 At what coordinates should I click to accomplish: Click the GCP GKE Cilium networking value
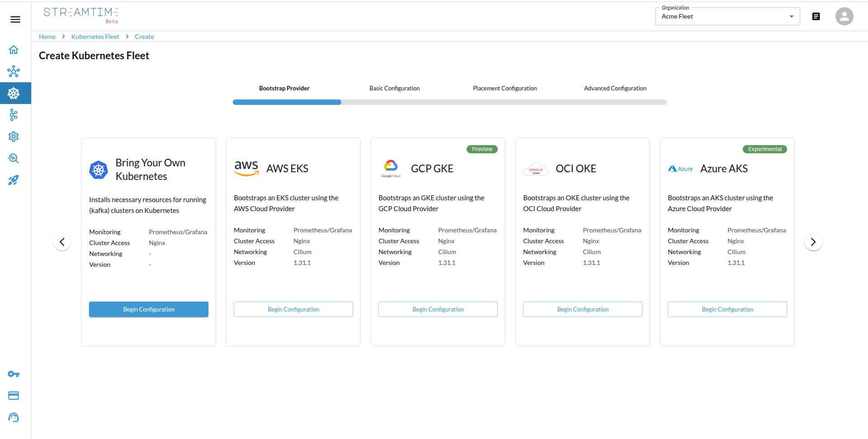click(x=447, y=252)
